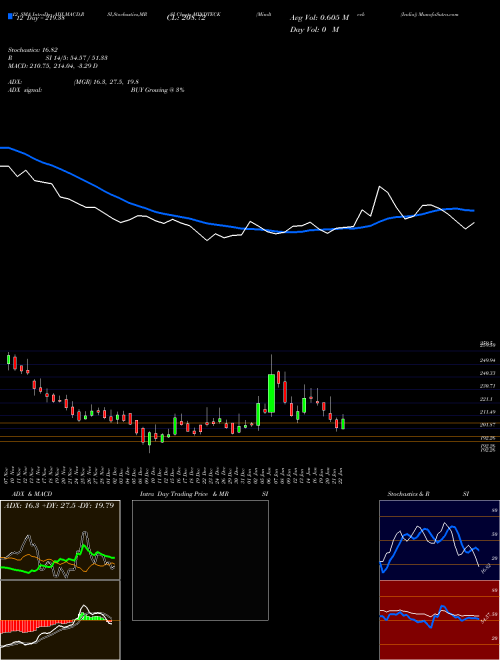Click the 'ADX & MACD' panel title
The image size is (500, 660).
tap(32, 494)
